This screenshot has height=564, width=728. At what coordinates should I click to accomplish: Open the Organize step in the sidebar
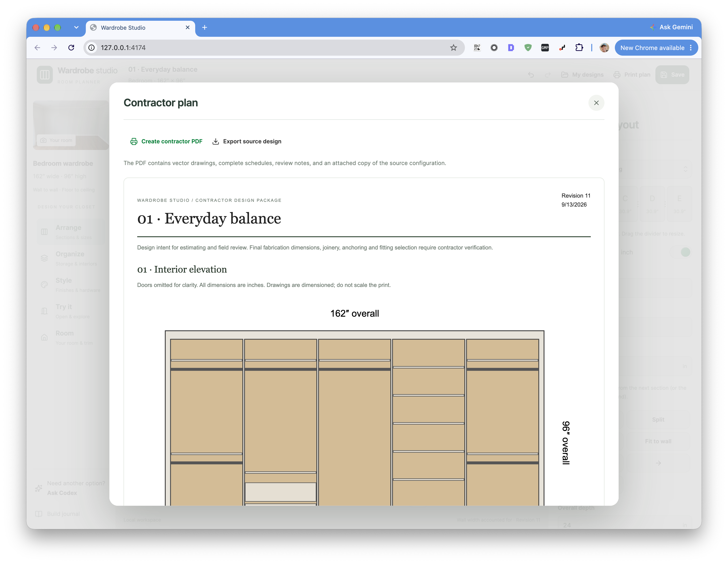(71, 258)
